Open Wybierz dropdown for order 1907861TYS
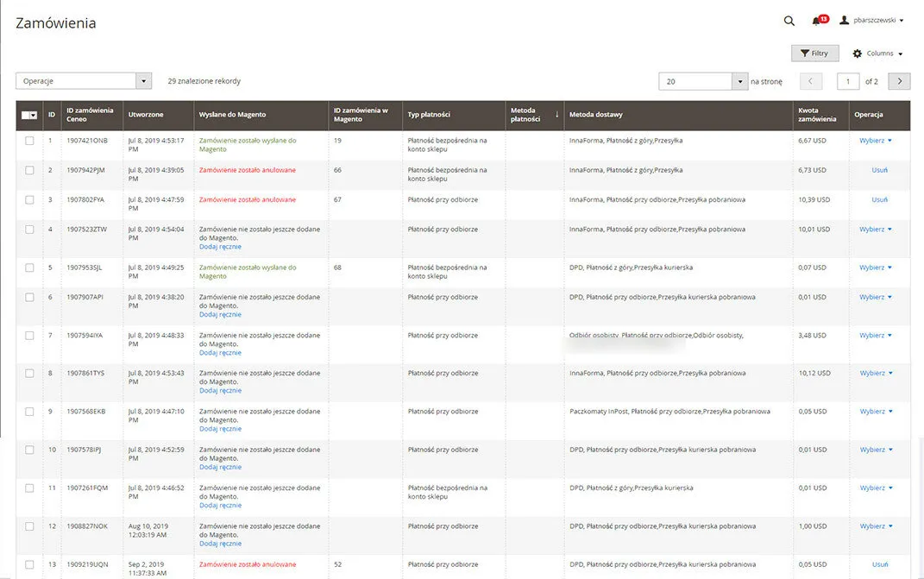 tap(876, 374)
